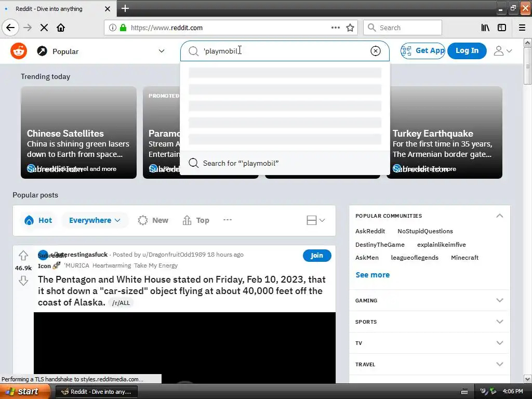Open the Everywhere location dropdown
The image size is (532, 399).
(x=95, y=220)
